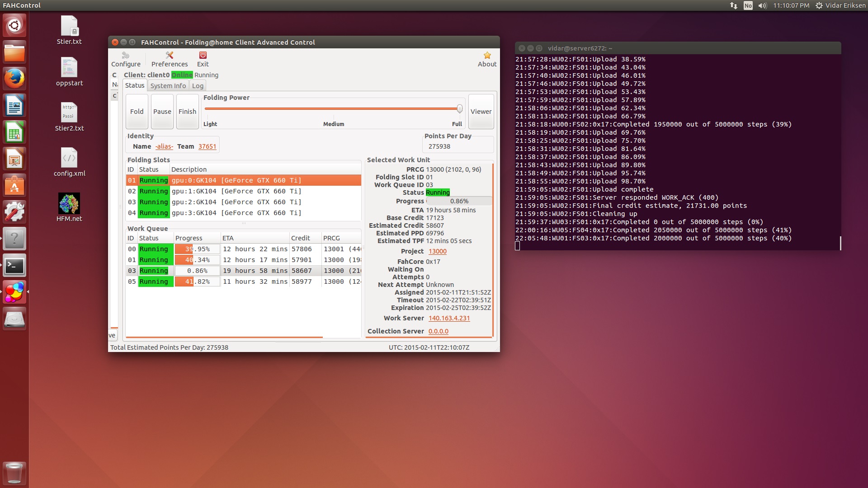Open Work Server 140.163.4.231 link

click(449, 318)
